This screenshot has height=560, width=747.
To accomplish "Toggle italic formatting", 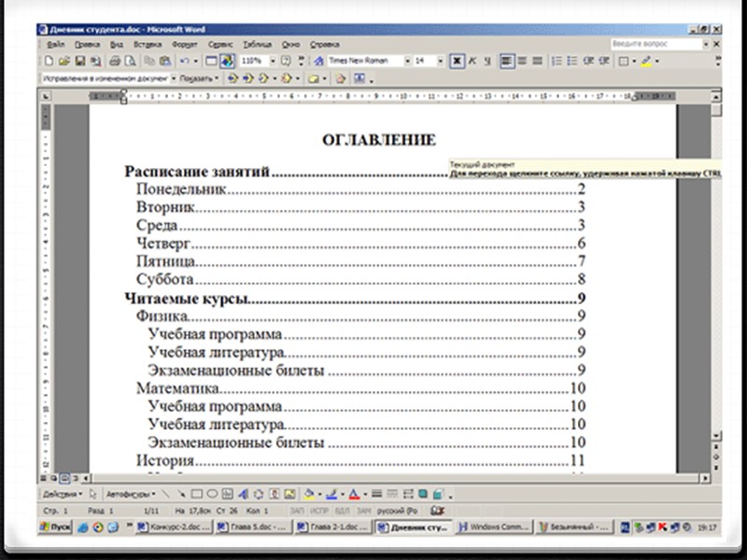I will click(x=472, y=61).
